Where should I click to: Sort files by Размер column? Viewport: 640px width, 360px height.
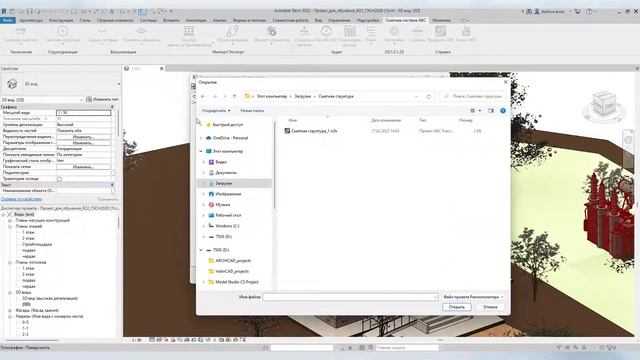coord(465,120)
